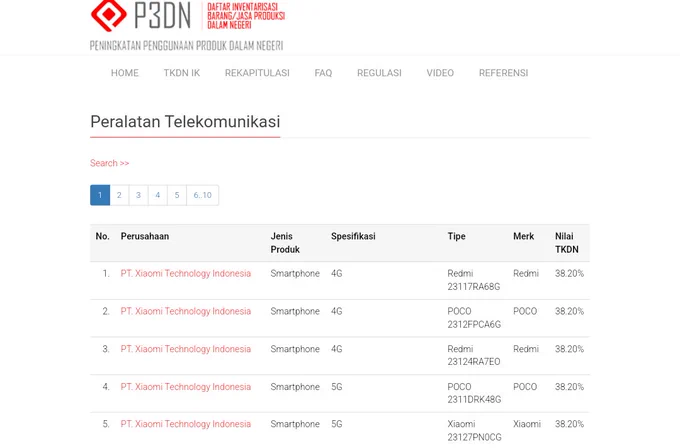This screenshot has height=448, width=680.
Task: Click 4G specification in row 3
Action: coord(337,349)
